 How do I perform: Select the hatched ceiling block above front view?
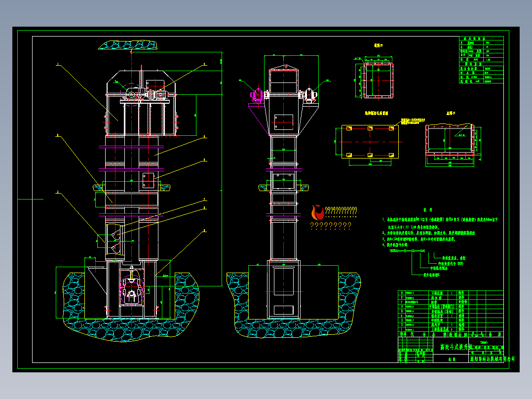click(x=128, y=45)
